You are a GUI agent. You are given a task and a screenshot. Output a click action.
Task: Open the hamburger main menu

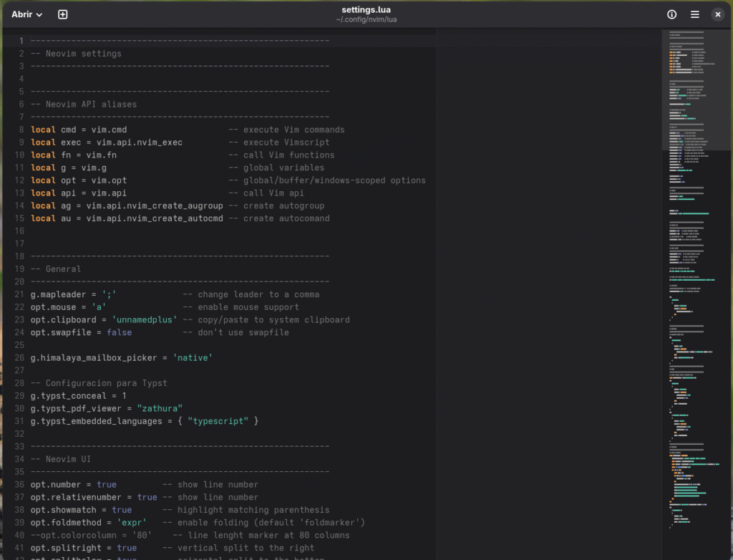click(694, 14)
